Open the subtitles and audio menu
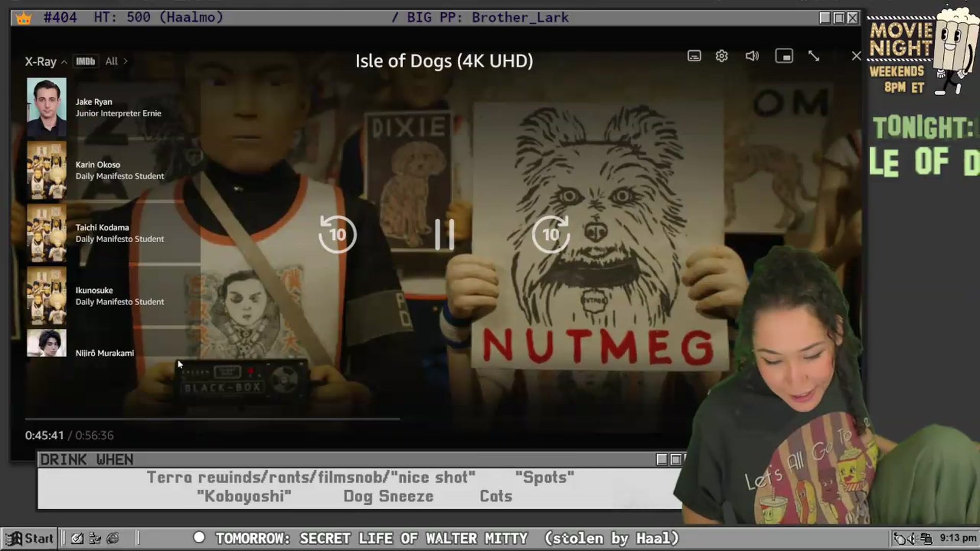The image size is (980, 551). coord(694,56)
